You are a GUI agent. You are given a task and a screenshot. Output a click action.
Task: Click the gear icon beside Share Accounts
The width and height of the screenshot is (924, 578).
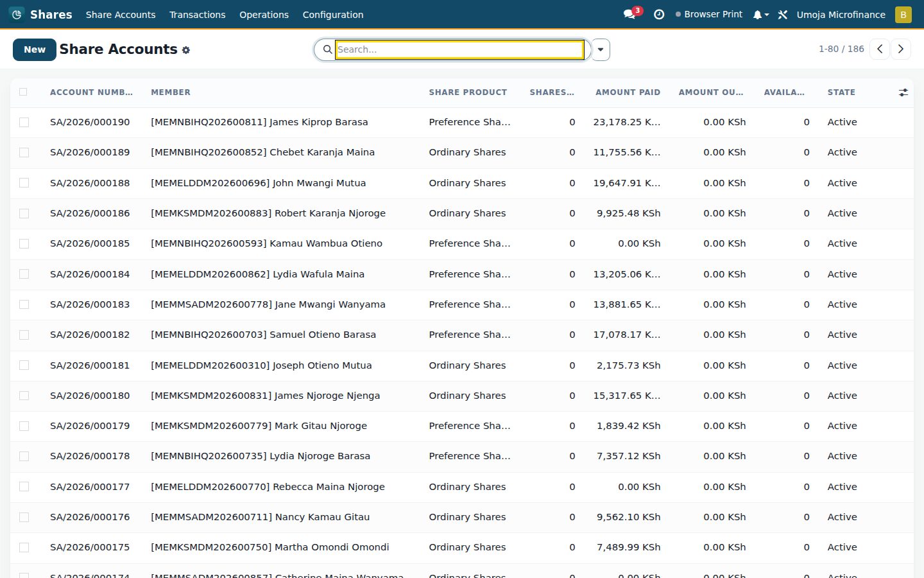coord(186,50)
